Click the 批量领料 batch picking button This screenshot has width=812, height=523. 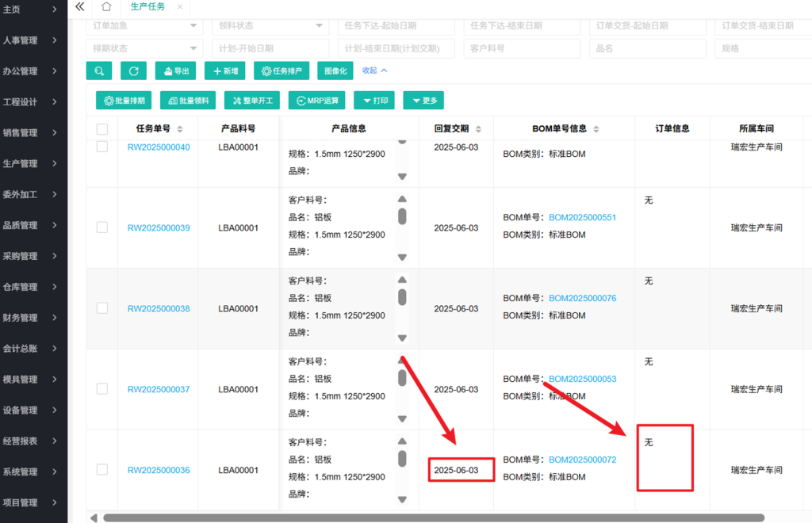188,101
